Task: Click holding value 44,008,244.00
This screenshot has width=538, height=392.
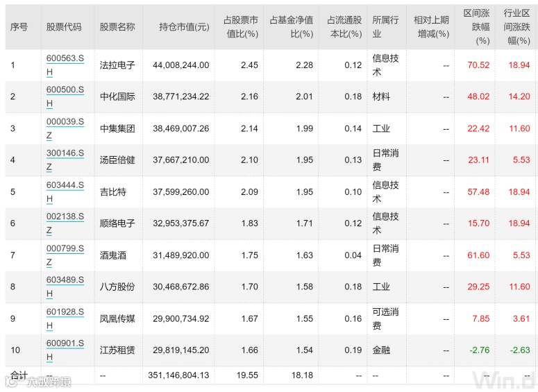Action: click(x=180, y=65)
